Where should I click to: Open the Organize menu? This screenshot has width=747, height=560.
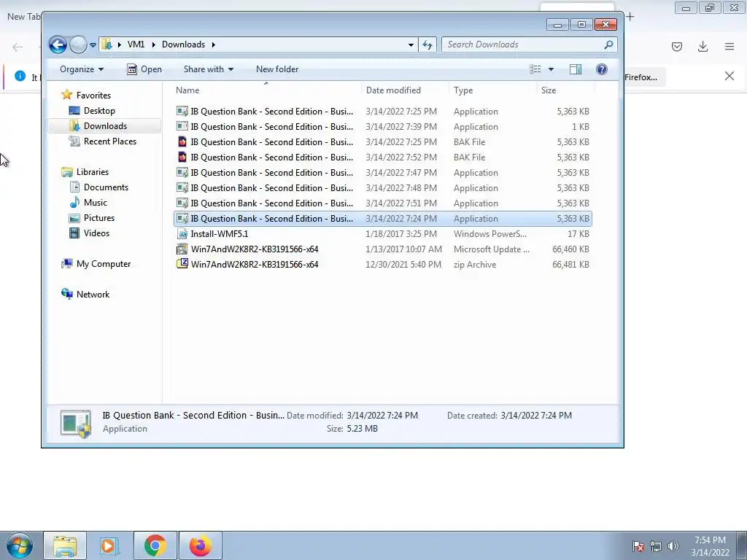[x=82, y=69]
